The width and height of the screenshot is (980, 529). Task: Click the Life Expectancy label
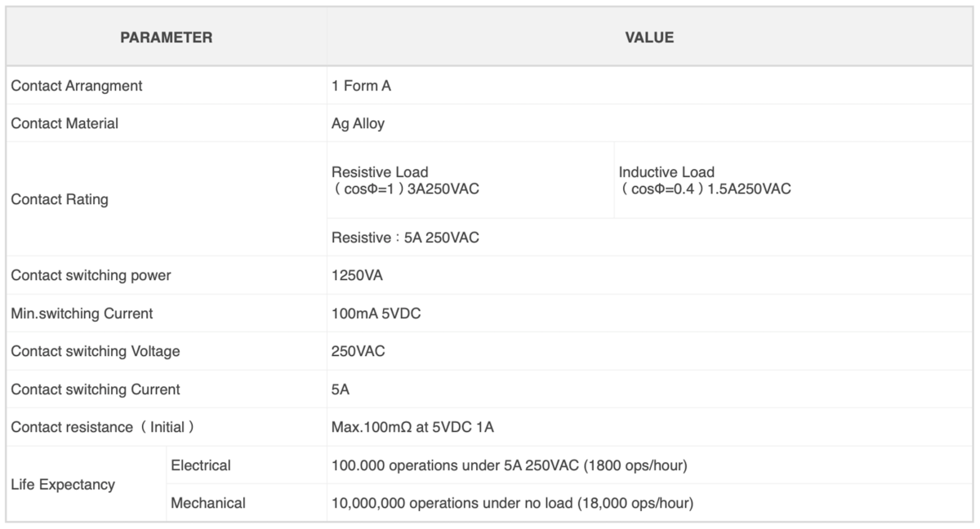63,484
